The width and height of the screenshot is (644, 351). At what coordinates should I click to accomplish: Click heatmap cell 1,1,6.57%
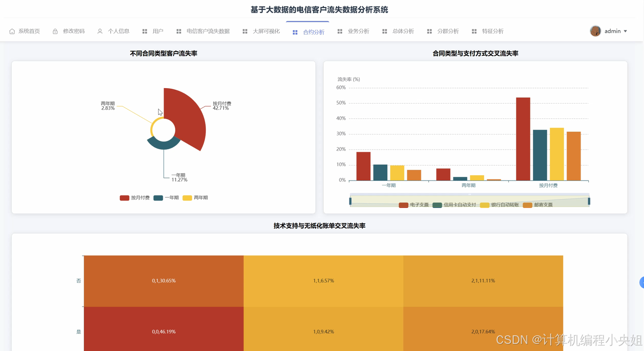pyautogui.click(x=323, y=281)
